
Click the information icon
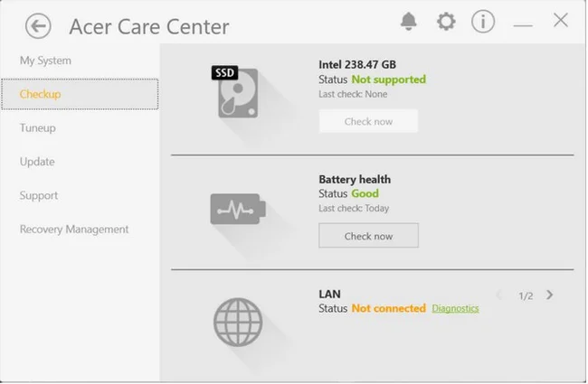[x=483, y=22]
